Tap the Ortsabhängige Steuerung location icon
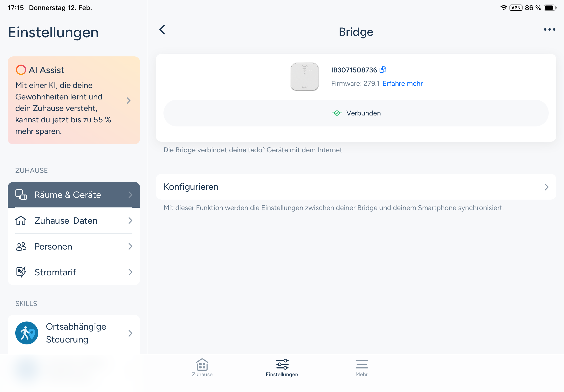Screen dimensions: 564x392 (x=27, y=333)
